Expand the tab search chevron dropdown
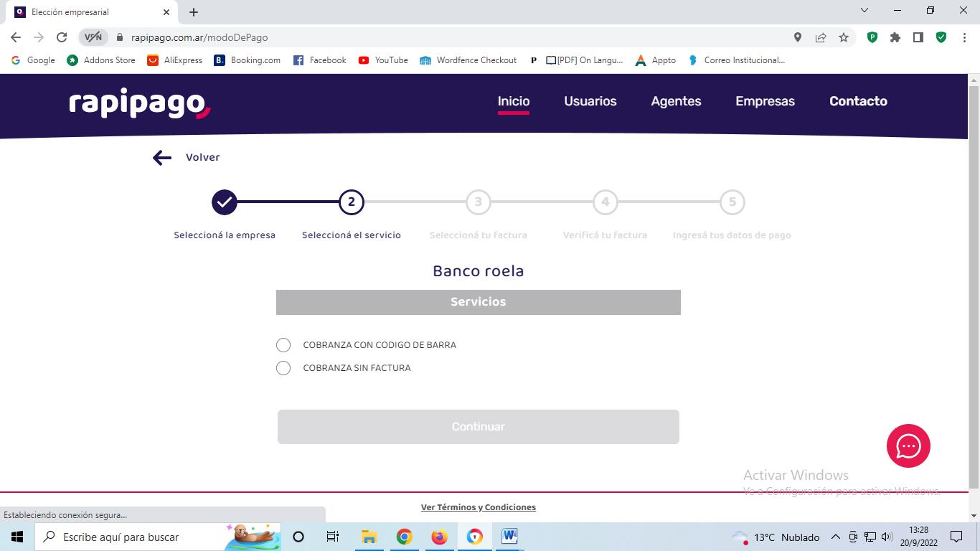Image resolution: width=980 pixels, height=551 pixels. pos(864,11)
